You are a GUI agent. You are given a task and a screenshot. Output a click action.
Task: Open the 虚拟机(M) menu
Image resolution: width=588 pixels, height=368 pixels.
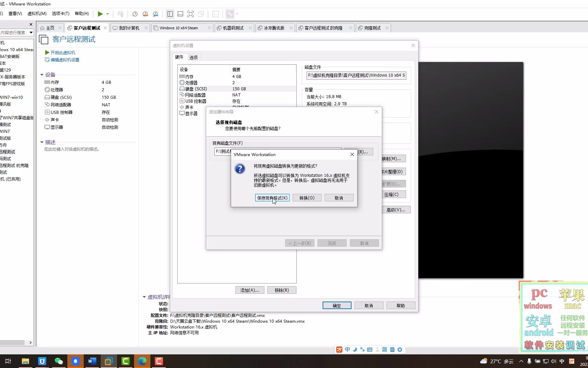click(37, 14)
